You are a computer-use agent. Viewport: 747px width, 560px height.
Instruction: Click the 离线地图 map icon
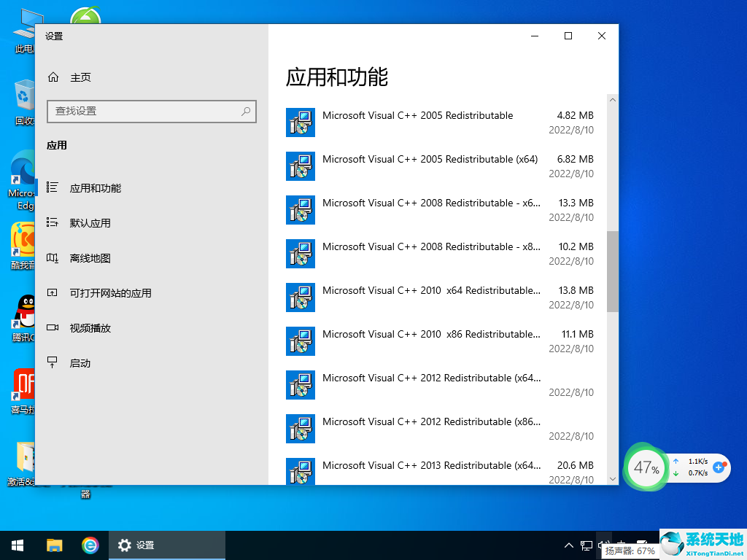click(x=53, y=258)
